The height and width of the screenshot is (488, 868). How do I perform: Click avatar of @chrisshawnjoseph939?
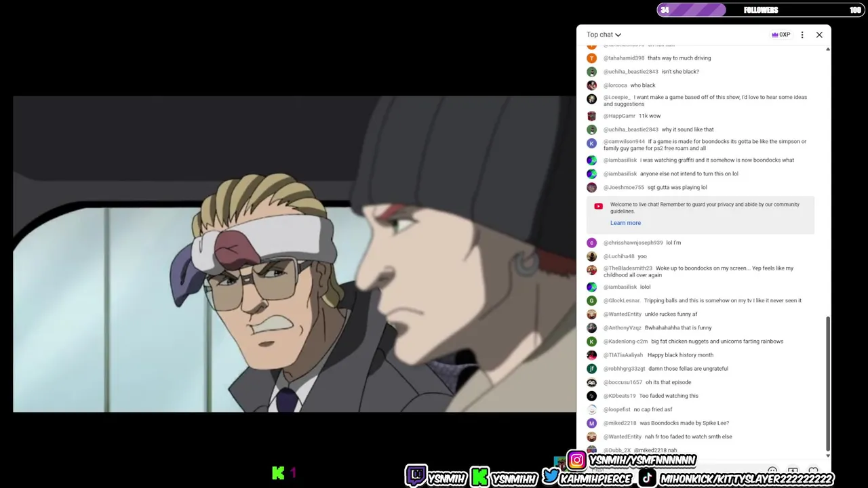pyautogui.click(x=591, y=243)
